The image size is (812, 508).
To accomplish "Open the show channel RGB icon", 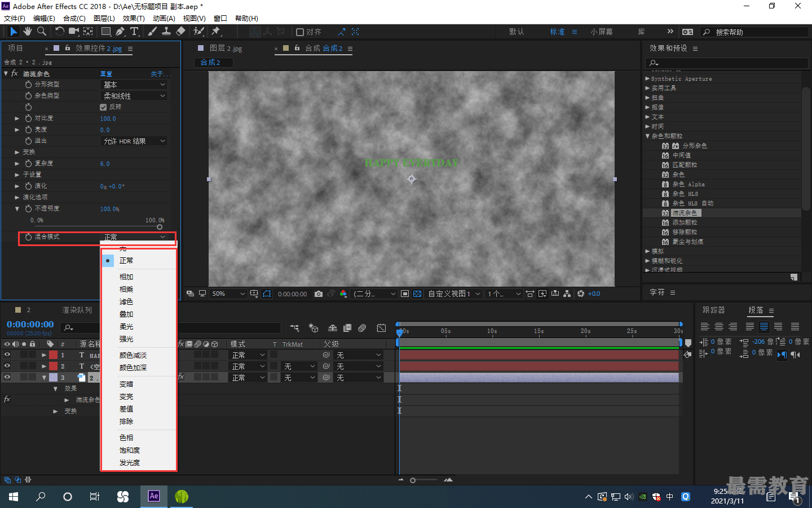I will [343, 294].
